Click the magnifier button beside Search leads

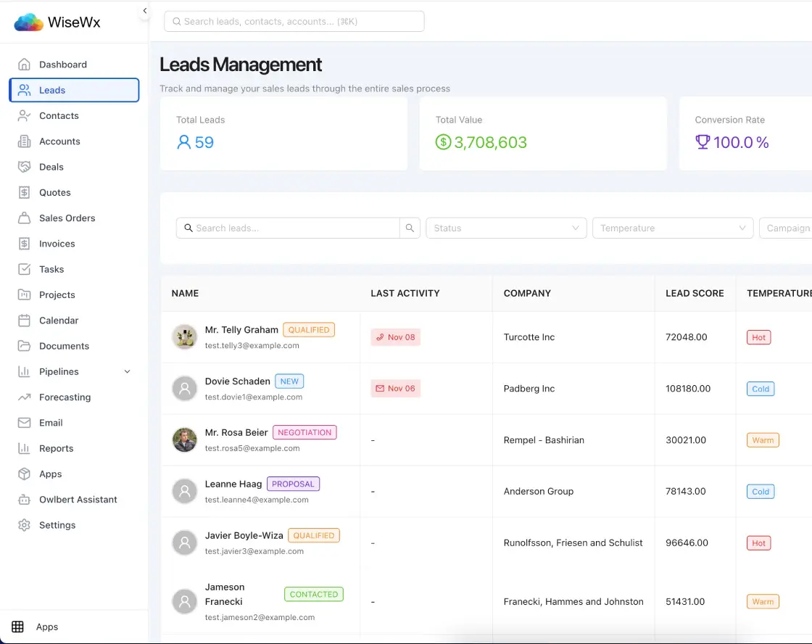click(x=410, y=228)
